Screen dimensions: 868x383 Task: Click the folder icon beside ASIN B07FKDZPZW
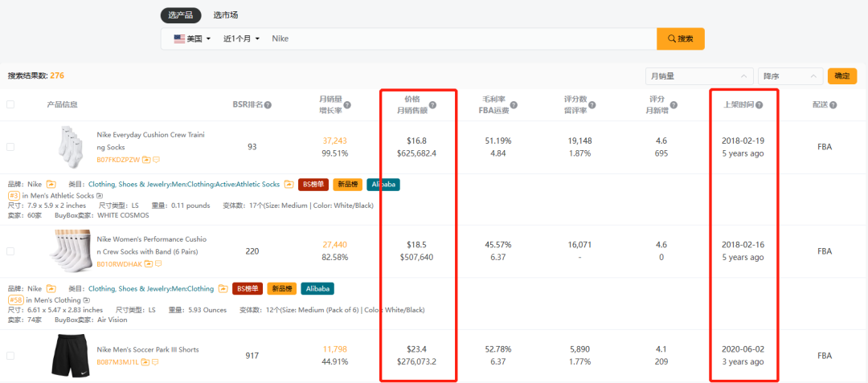147,159
